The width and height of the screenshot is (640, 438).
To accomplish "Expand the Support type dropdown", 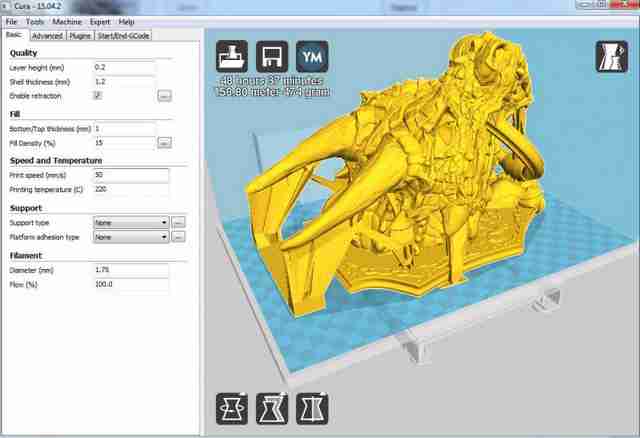I will click(131, 222).
